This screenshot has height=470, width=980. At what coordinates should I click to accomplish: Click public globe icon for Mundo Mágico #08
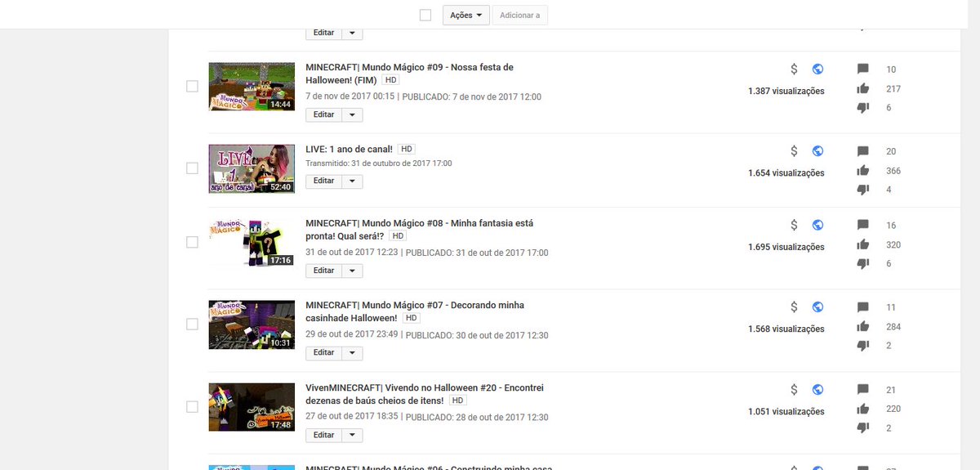pyautogui.click(x=817, y=225)
